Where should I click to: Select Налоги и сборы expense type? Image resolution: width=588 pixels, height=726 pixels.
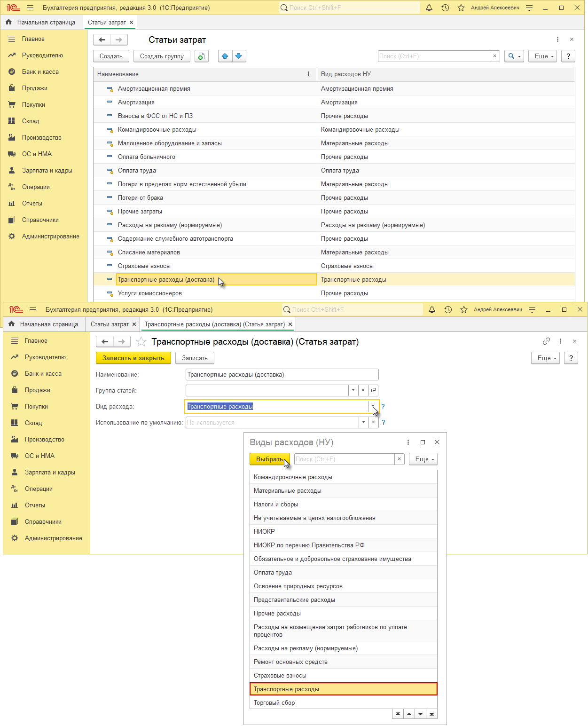click(344, 504)
